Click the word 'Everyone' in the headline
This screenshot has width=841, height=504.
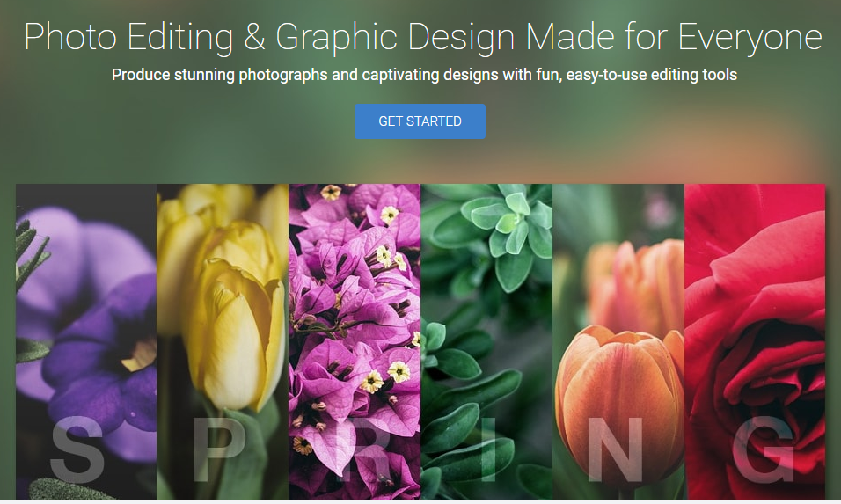tap(750, 38)
